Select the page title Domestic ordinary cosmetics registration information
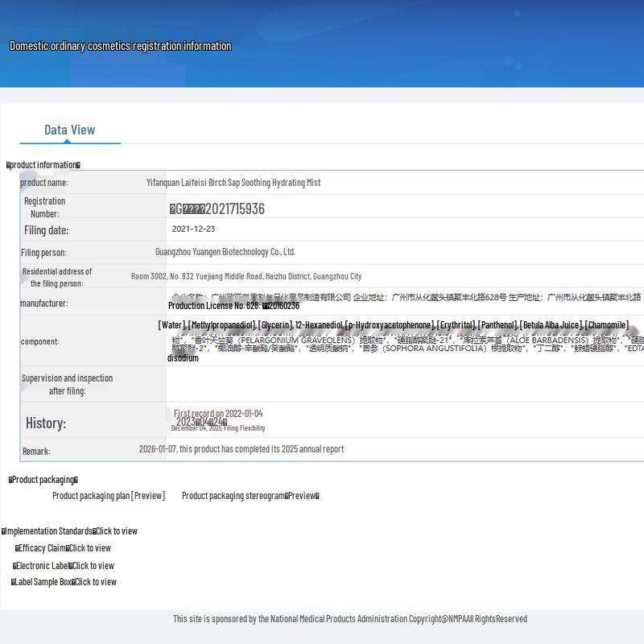 (120, 46)
